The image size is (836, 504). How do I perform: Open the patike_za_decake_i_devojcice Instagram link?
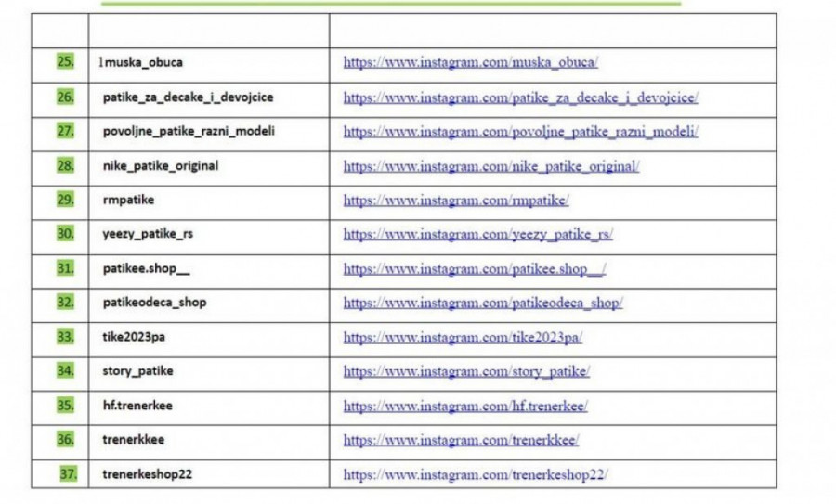click(x=520, y=97)
